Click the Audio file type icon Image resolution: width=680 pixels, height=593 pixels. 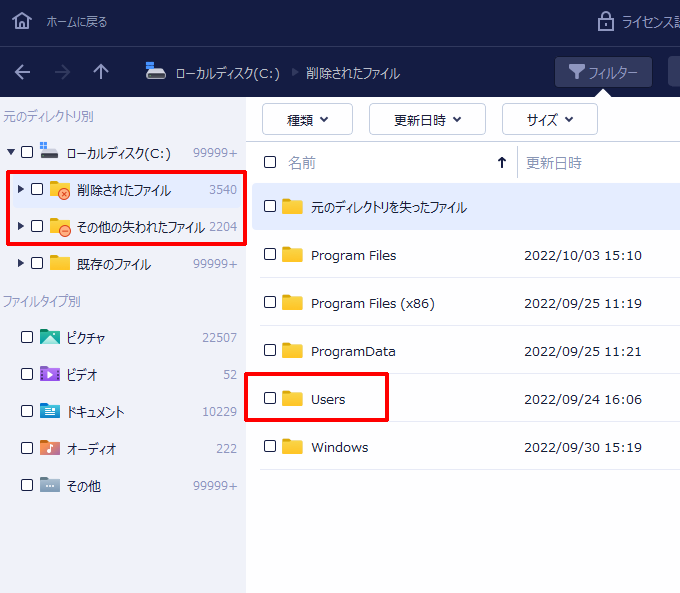(x=50, y=448)
